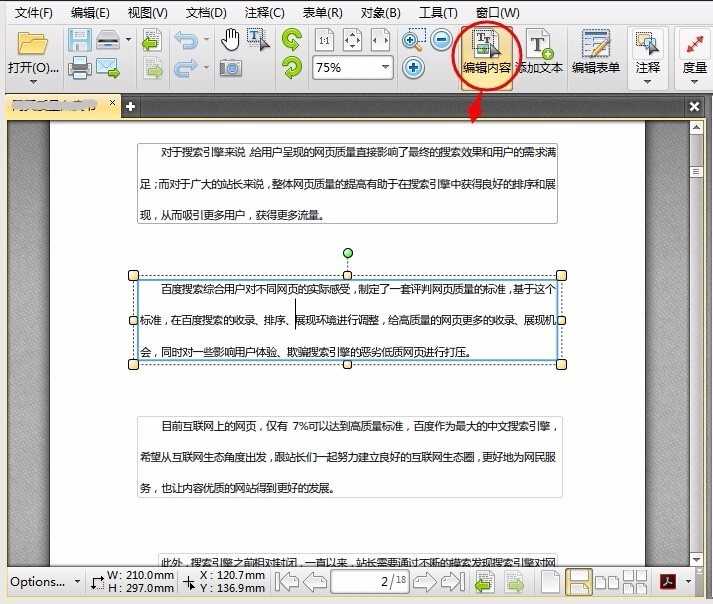This screenshot has width=713, height=604.
Task: Select the Hand tool
Action: (x=230, y=40)
